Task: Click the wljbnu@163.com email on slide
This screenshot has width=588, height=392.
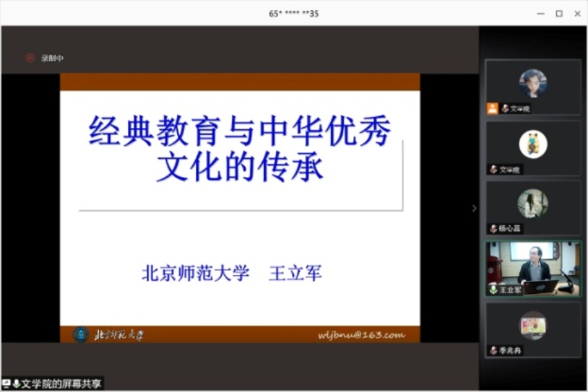Action: (361, 335)
